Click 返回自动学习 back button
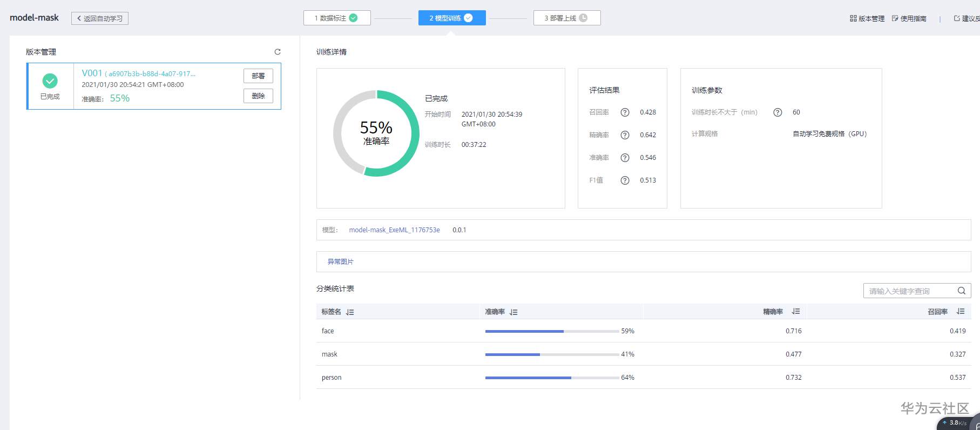 click(100, 18)
